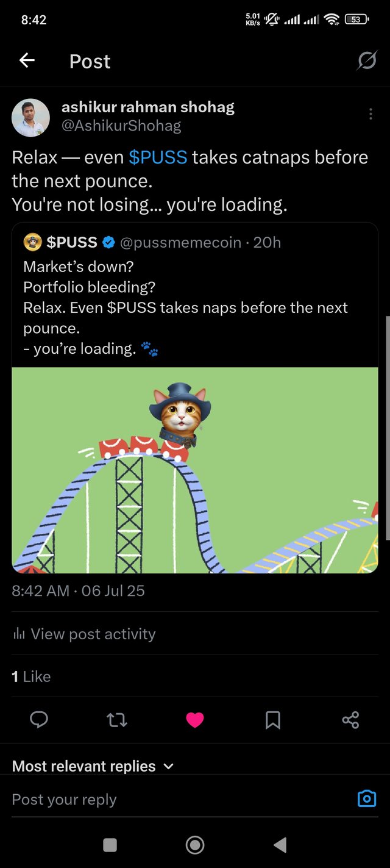
Task: Open the three-dot post options menu
Action: pyautogui.click(x=370, y=114)
